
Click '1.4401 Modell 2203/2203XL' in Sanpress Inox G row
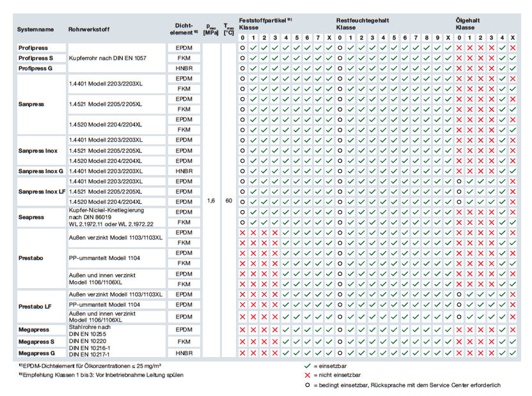point(106,171)
